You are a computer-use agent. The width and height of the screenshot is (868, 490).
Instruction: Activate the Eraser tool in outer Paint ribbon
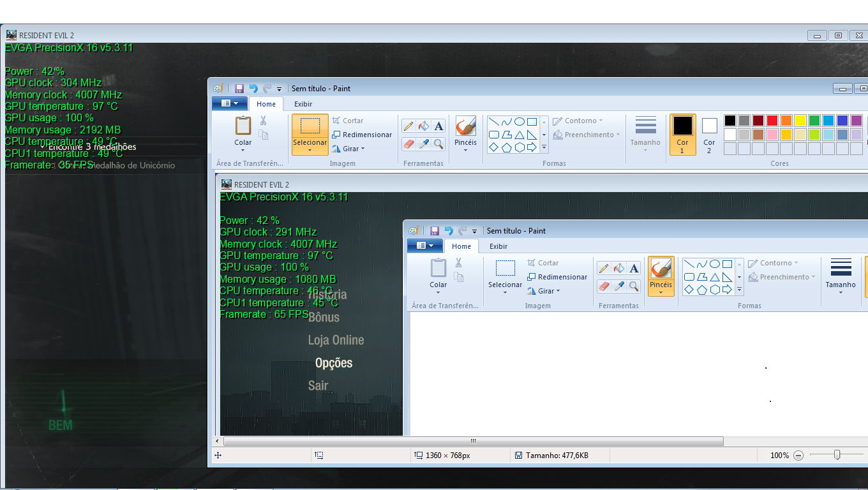[x=408, y=144]
